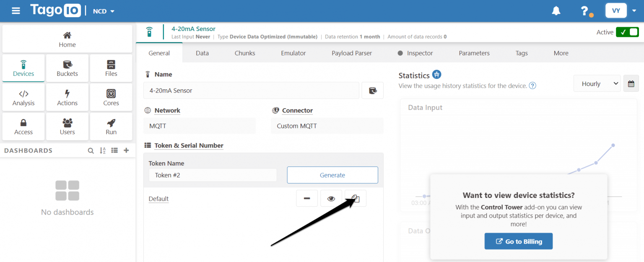This screenshot has height=262, width=644.
Task: Open the hamburger menu icon
Action: point(16,11)
